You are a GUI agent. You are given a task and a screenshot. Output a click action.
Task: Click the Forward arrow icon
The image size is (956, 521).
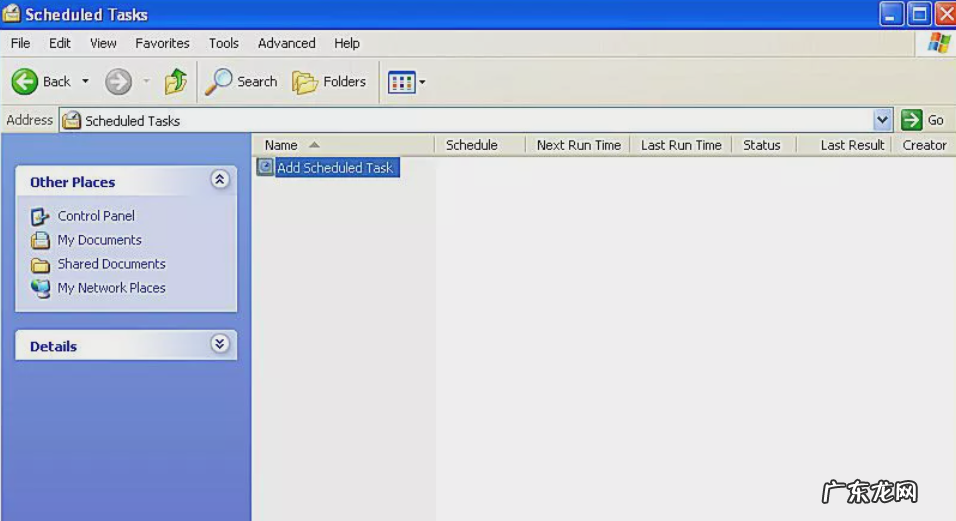[118, 82]
